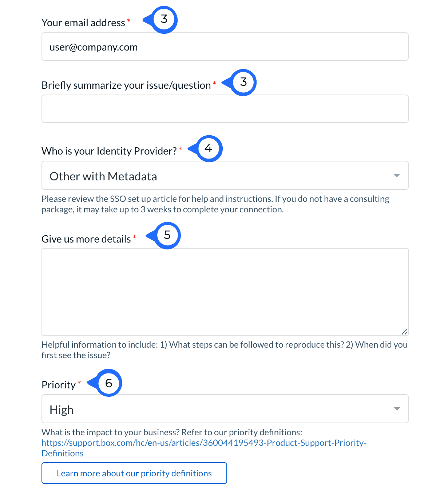The height and width of the screenshot is (504, 444).
Task: Focus the email address field with user@company.com
Action: 225,47
